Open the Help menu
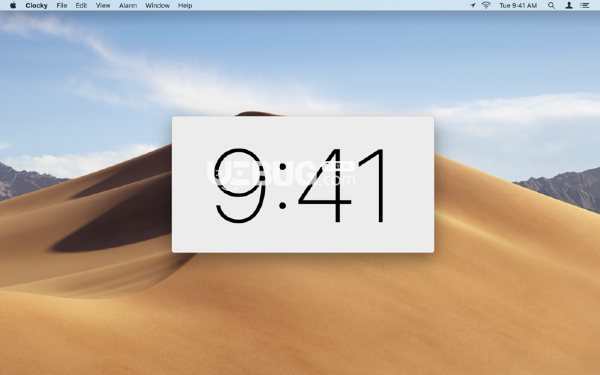The width and height of the screenshot is (600, 375). [x=185, y=5]
